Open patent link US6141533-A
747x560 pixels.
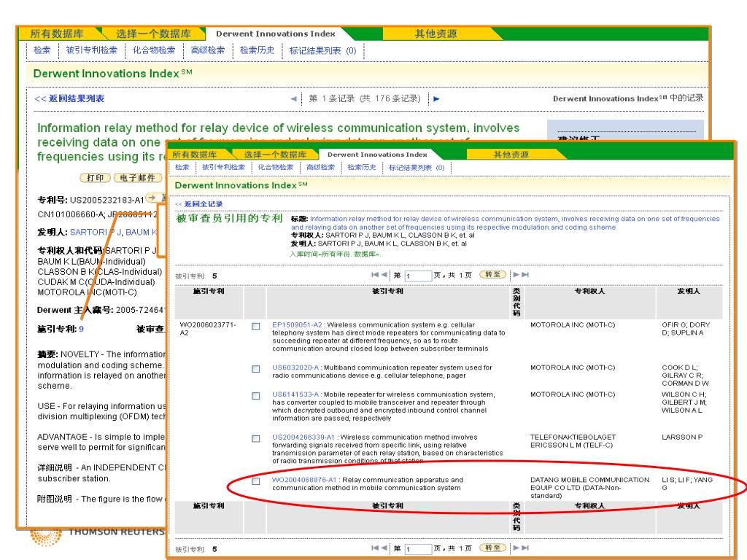pyautogui.click(x=295, y=394)
